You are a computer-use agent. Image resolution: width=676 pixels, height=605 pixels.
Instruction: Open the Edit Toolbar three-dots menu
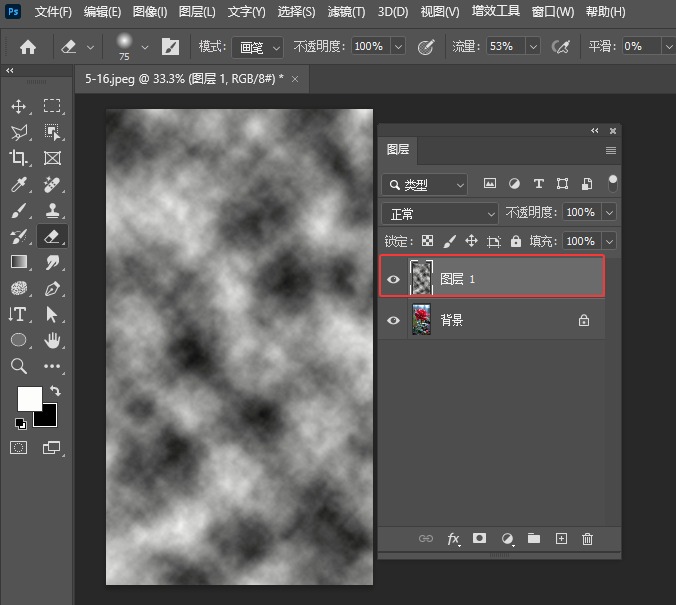tap(52, 366)
